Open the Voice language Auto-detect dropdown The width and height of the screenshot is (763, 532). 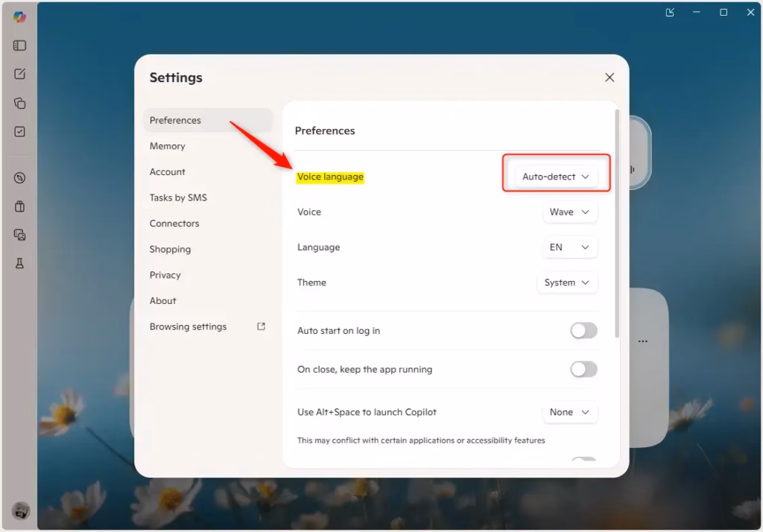tap(556, 177)
